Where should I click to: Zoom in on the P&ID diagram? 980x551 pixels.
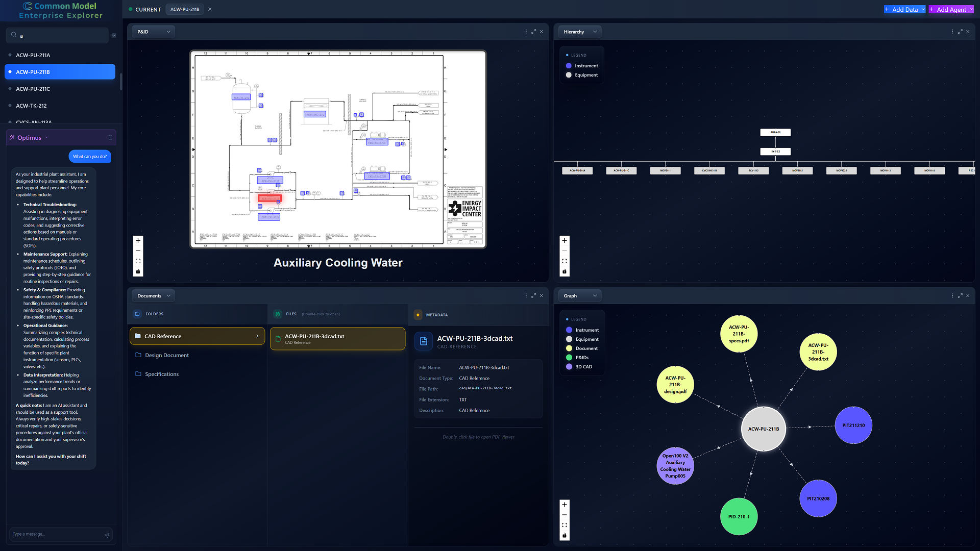coord(138,240)
